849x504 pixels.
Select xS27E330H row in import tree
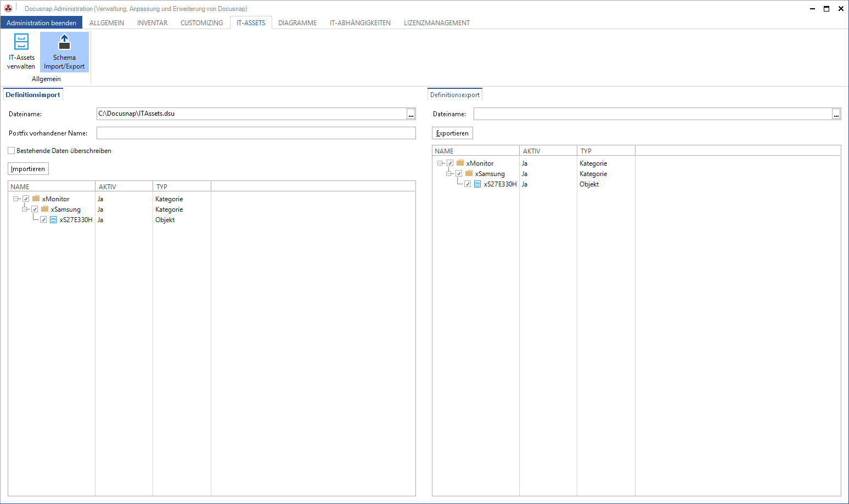76,220
